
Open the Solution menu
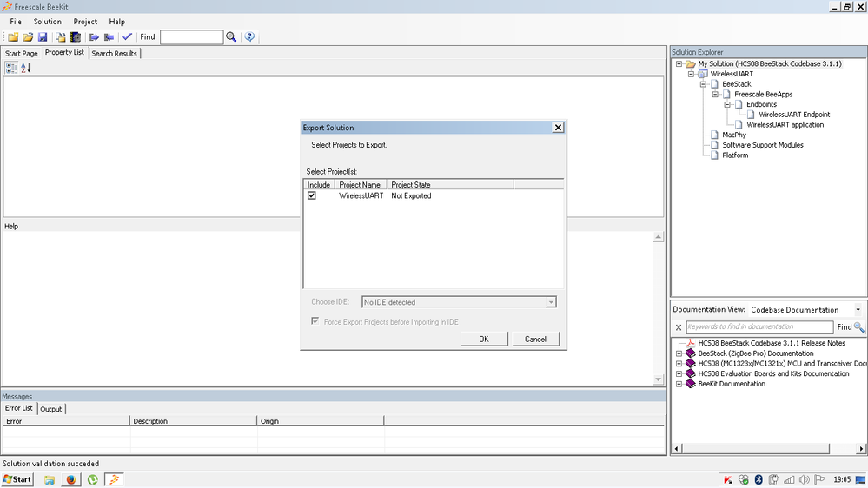48,22
